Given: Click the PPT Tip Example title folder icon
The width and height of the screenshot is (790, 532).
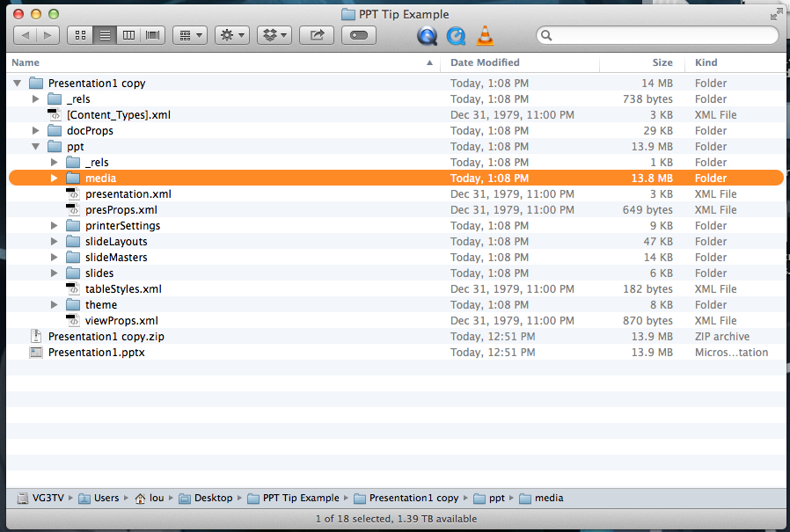Looking at the screenshot, I should 348,15.
